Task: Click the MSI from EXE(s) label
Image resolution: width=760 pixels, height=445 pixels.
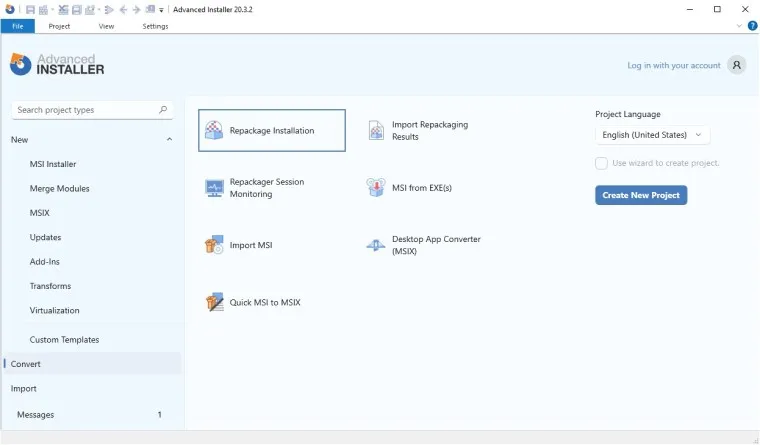Action: coord(422,188)
